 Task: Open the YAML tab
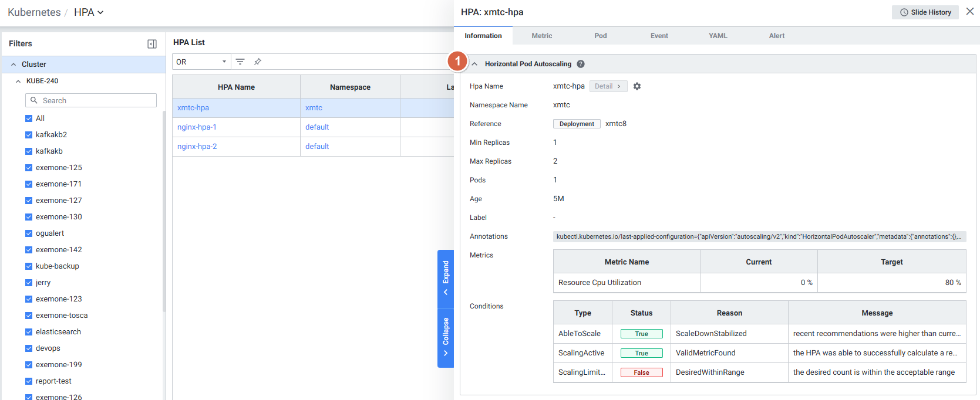pyautogui.click(x=718, y=36)
